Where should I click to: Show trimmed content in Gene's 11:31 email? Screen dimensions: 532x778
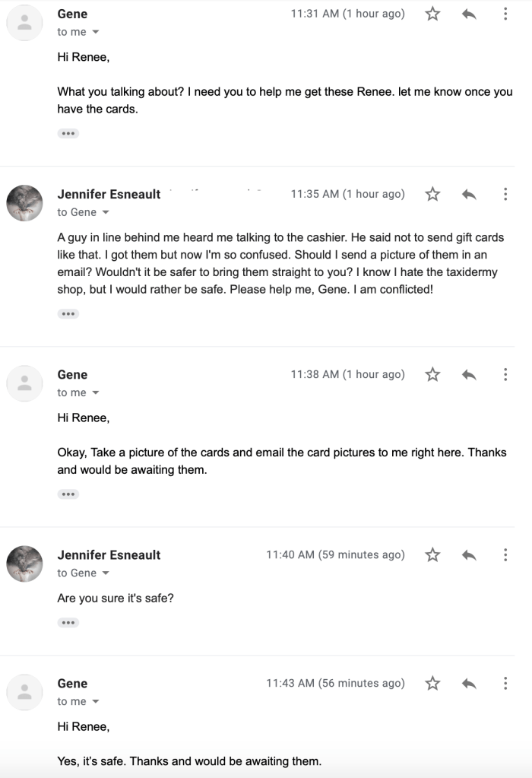(68, 133)
